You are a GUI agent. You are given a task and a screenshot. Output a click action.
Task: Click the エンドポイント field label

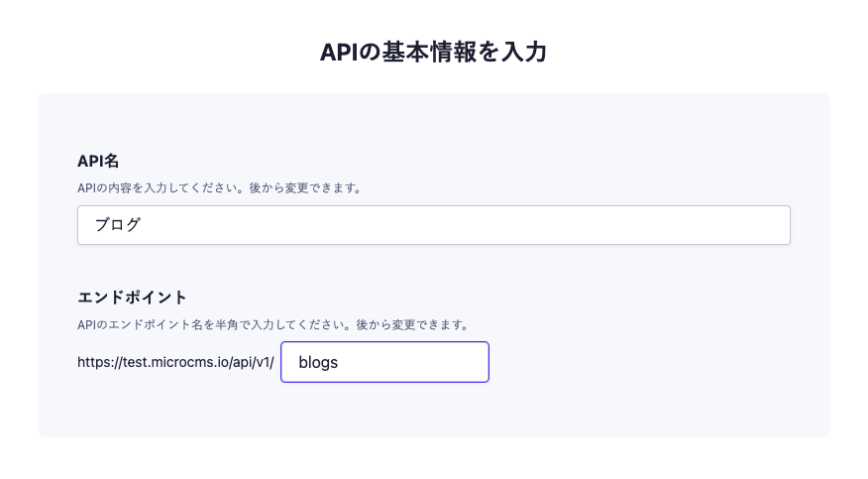[133, 297]
